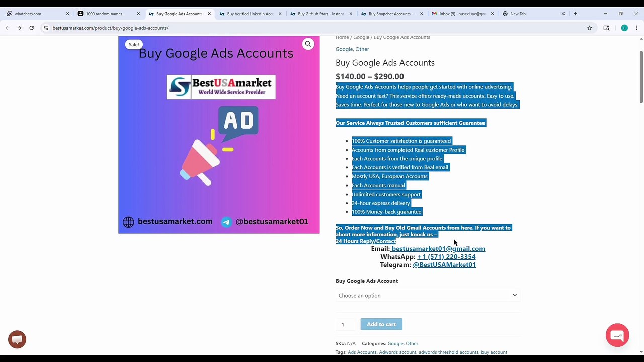Click the browser back arrow
Viewport: 644px width, 362px height.
pyautogui.click(x=7, y=28)
